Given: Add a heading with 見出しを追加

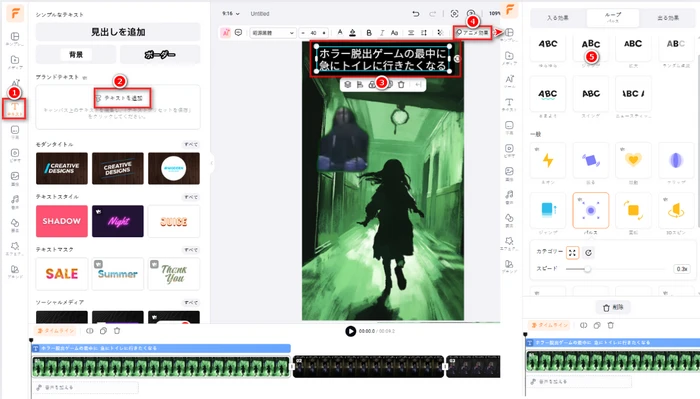Looking at the screenshot, I should (x=118, y=32).
